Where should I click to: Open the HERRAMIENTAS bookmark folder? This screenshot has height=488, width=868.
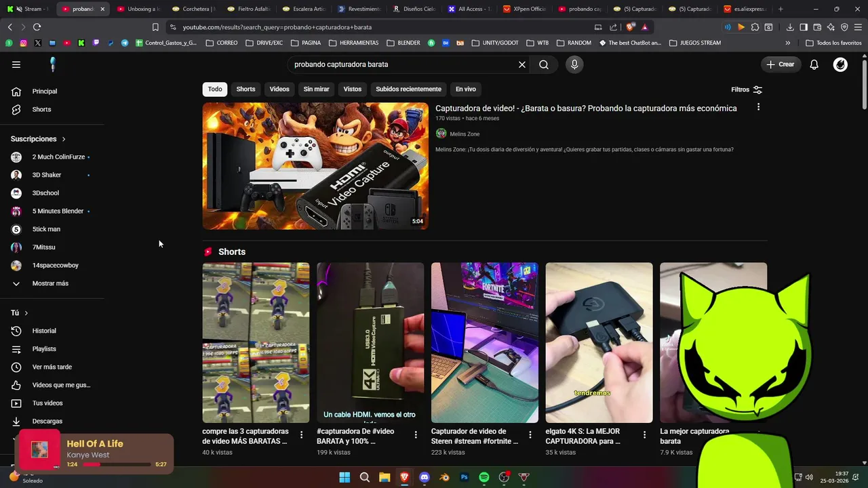pos(354,43)
